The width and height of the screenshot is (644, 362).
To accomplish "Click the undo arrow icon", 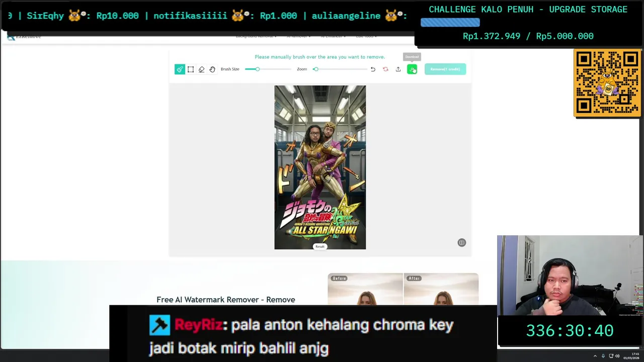I will 373,69.
